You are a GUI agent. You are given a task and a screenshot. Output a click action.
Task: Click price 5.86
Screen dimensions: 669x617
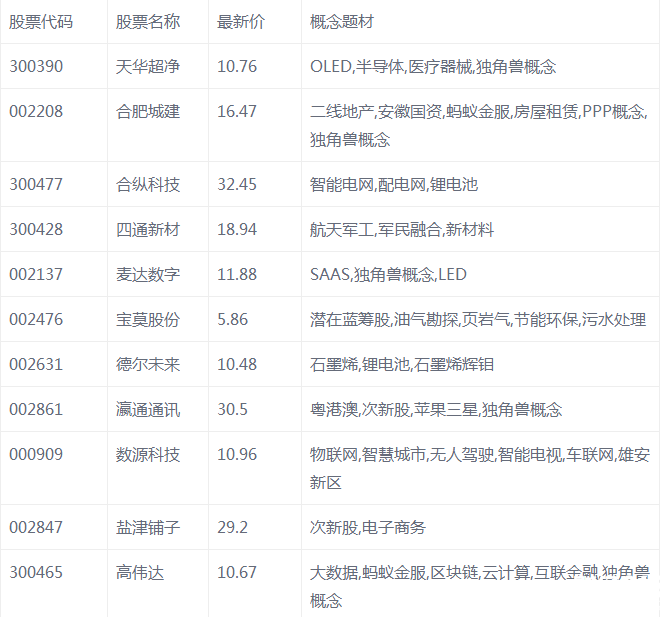(x=233, y=320)
